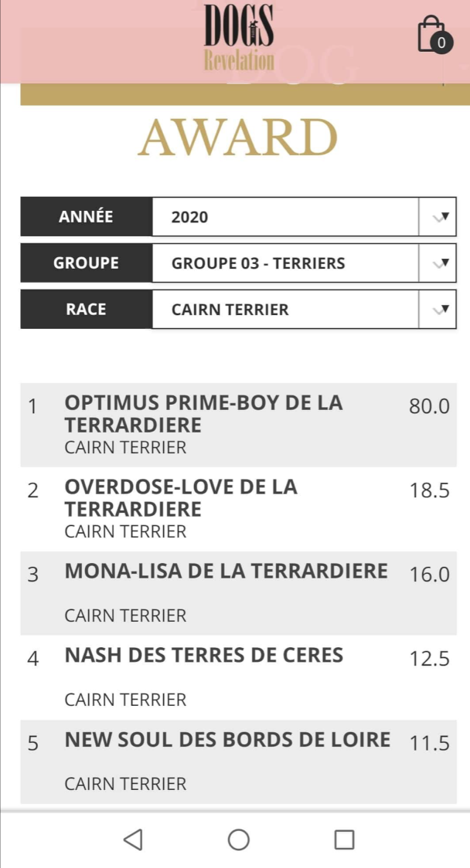Screen dimensions: 470x868
Task: Click the arrow on the Race dropdown
Action: pos(438,310)
